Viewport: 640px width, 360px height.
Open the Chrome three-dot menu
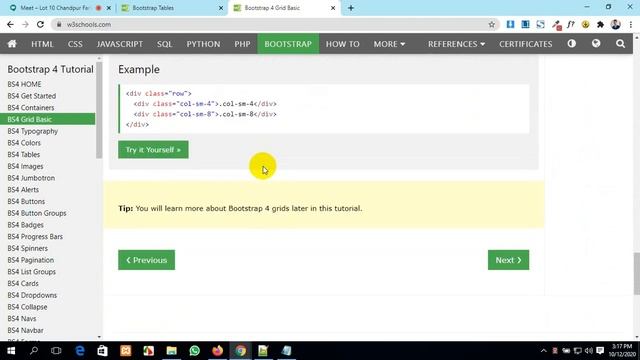tap(631, 24)
